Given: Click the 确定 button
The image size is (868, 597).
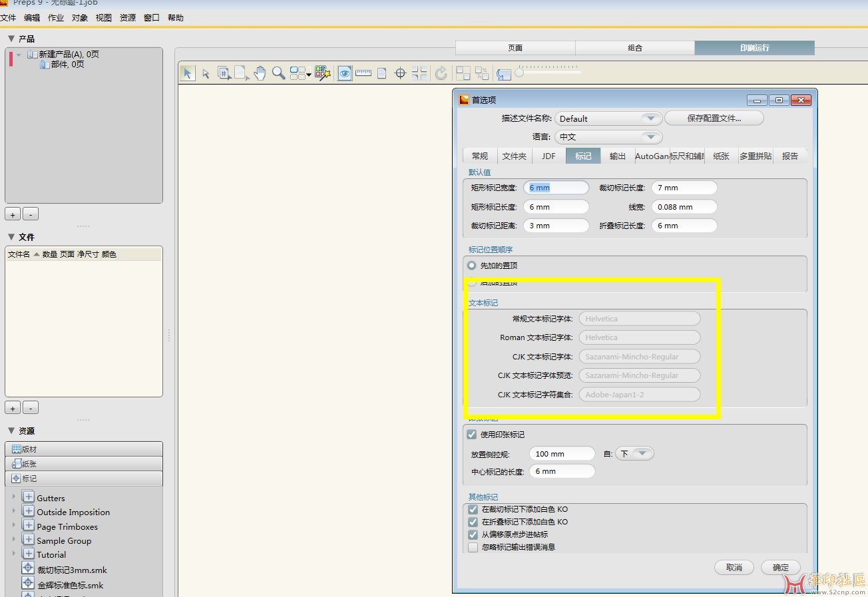Looking at the screenshot, I should tap(781, 568).
